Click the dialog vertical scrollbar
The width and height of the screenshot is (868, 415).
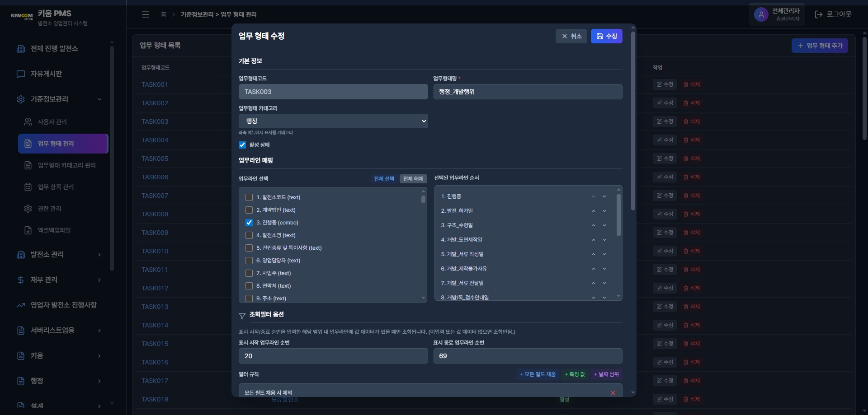(x=633, y=121)
